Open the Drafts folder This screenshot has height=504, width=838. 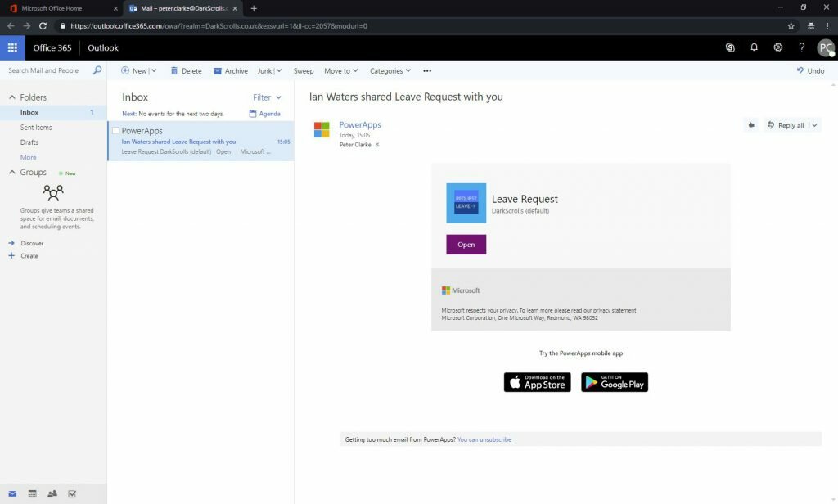coord(29,142)
